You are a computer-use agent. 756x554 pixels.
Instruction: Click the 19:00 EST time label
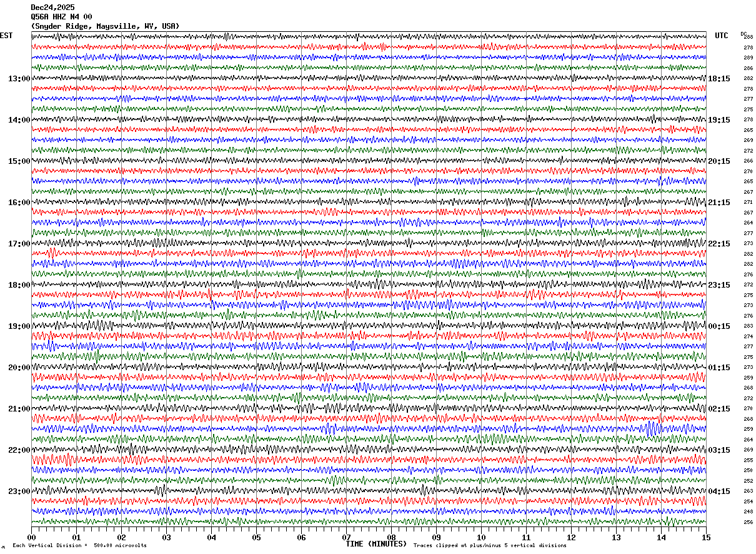[19, 326]
